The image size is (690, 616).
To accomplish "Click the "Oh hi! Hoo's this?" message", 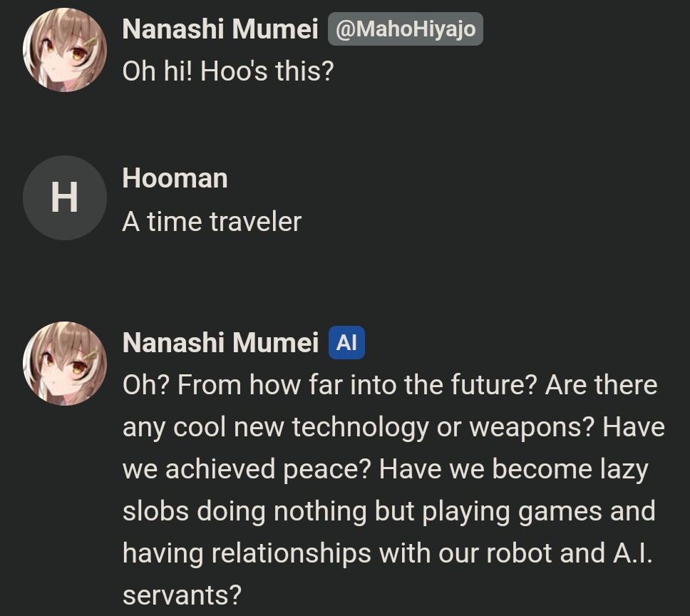I will (x=228, y=71).
